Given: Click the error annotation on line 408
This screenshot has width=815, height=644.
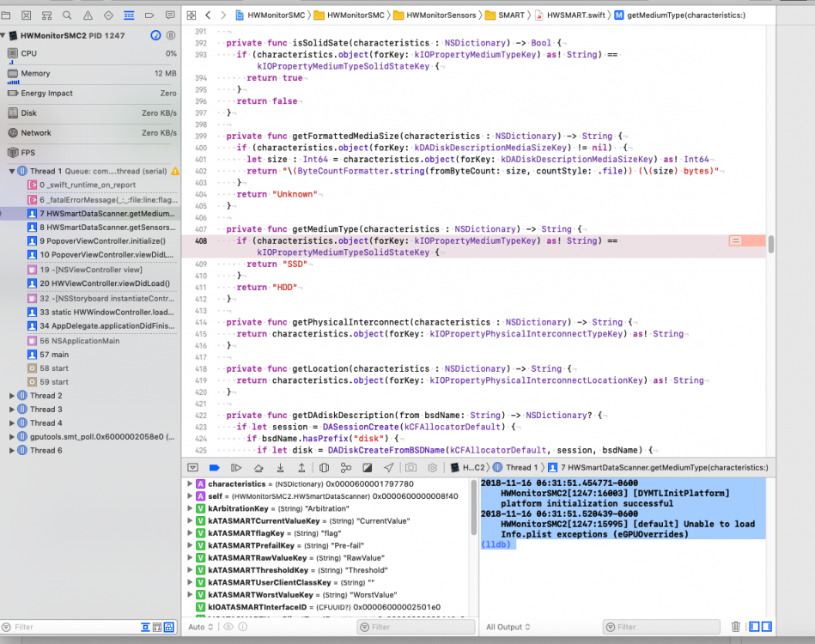Looking at the screenshot, I should pyautogui.click(x=735, y=240).
